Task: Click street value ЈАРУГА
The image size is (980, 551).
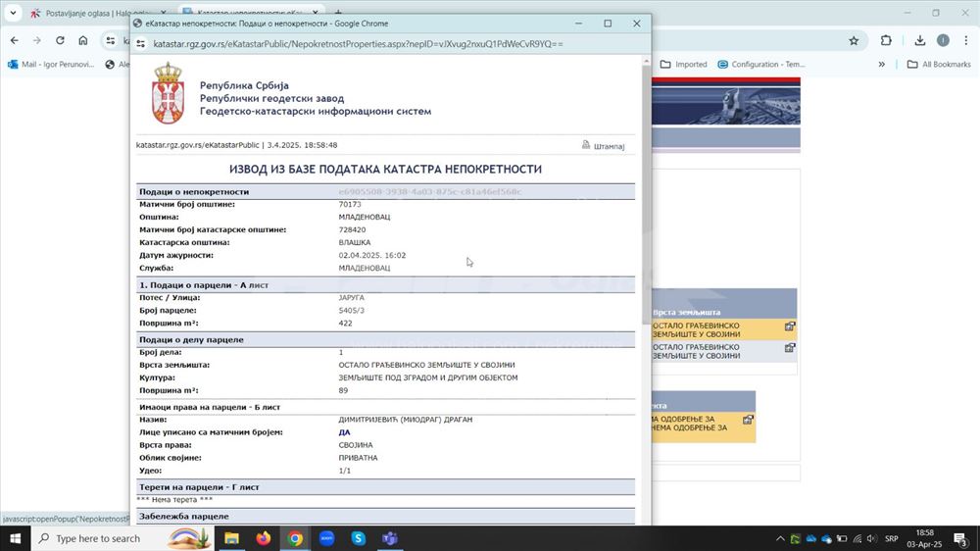Action: click(351, 298)
